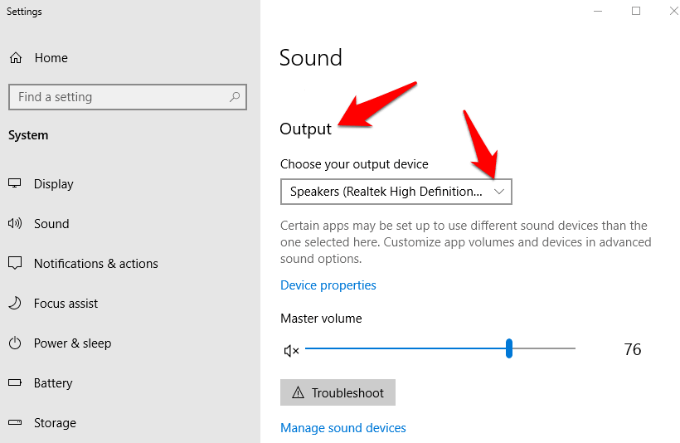Viewport: 680px width, 443px height.
Task: Click the Storage drive icon
Action: tap(15, 423)
